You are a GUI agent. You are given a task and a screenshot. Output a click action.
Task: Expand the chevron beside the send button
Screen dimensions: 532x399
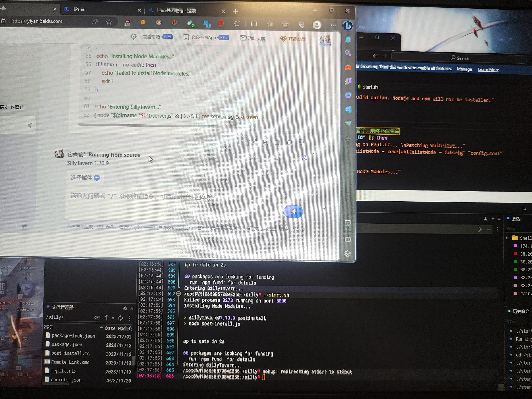tap(324, 208)
